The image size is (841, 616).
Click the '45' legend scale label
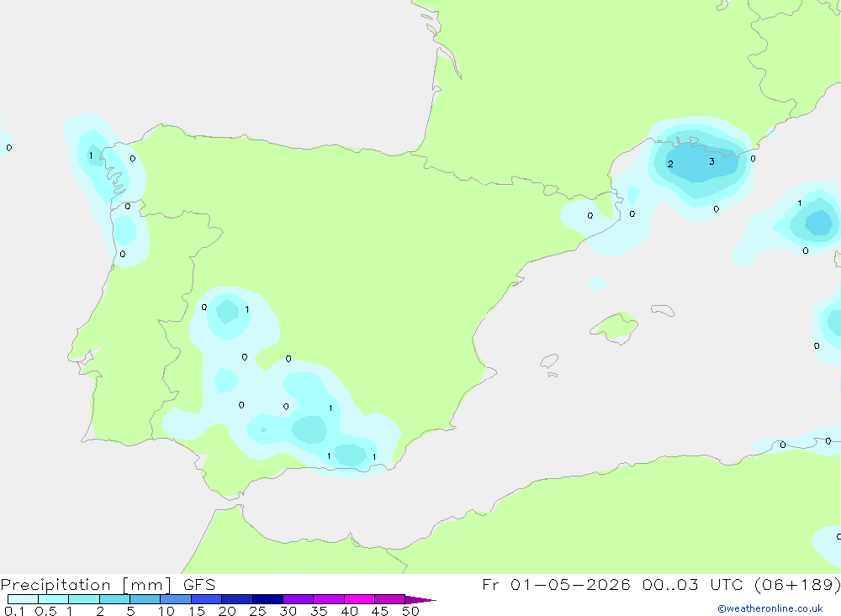tap(380, 611)
